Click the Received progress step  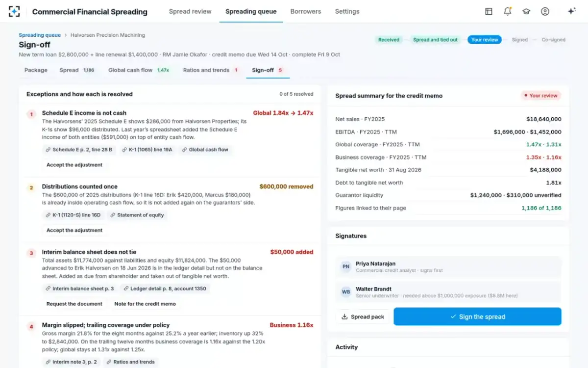click(x=389, y=40)
